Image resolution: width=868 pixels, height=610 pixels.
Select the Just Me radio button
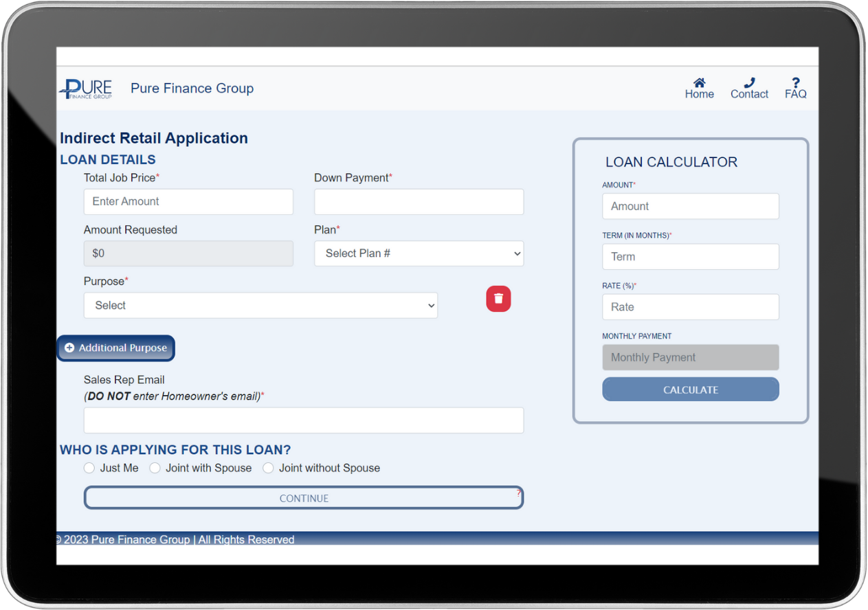(89, 468)
